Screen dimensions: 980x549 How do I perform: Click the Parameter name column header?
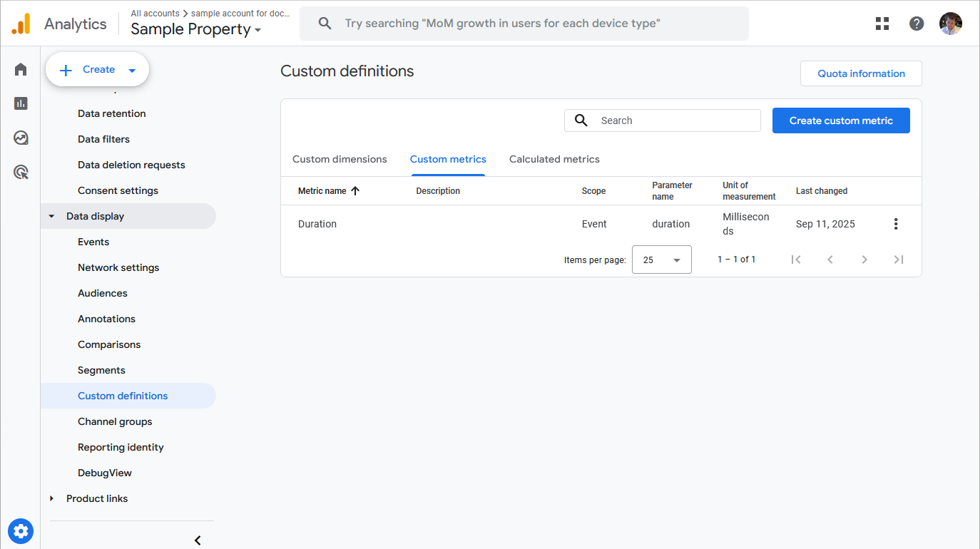click(672, 191)
